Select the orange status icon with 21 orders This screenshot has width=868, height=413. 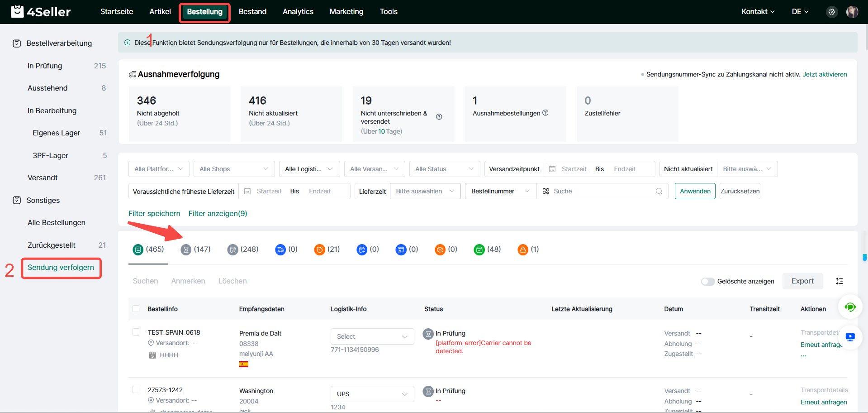[320, 250]
